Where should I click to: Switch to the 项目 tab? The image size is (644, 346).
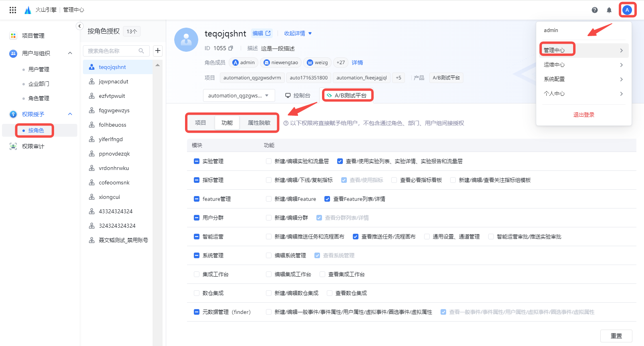pyautogui.click(x=201, y=123)
